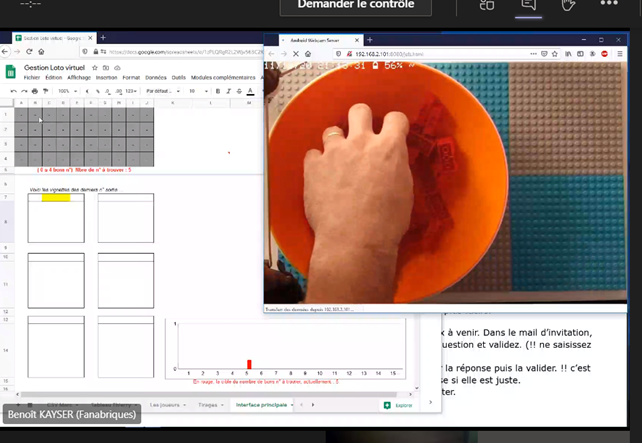Viewport: 642px width, 443px height.
Task: Open the Données menu
Action: point(156,77)
